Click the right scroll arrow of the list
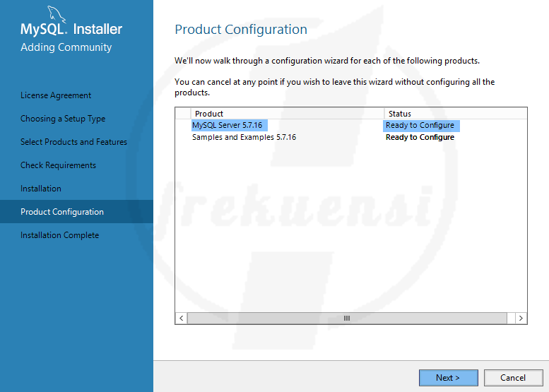 (x=521, y=318)
